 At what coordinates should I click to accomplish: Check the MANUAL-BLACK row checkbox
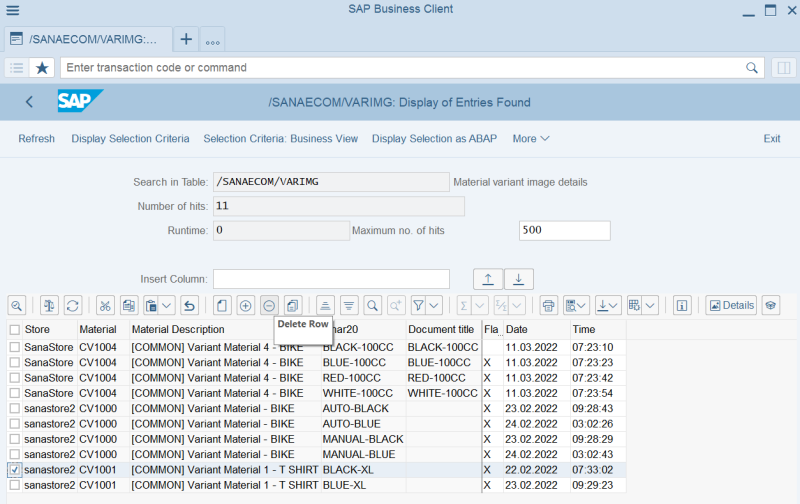(x=15, y=439)
